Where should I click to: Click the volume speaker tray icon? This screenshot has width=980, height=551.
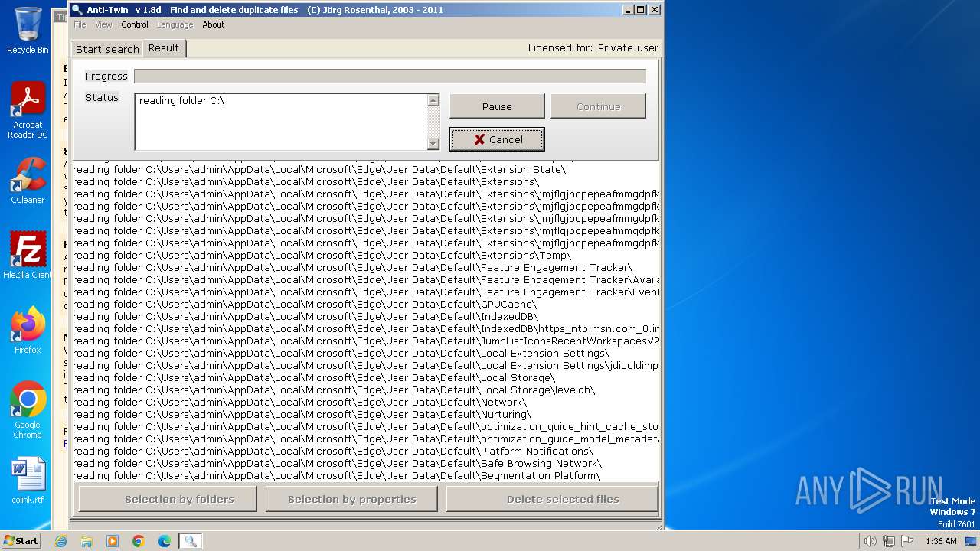pyautogui.click(x=870, y=541)
